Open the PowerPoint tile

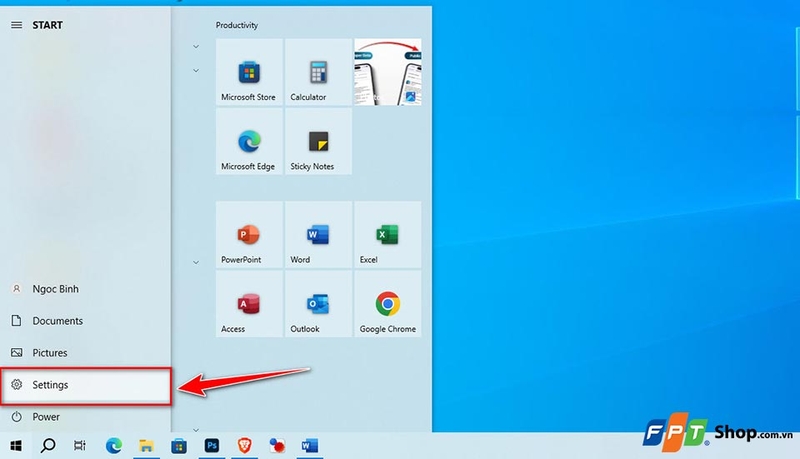(x=249, y=235)
